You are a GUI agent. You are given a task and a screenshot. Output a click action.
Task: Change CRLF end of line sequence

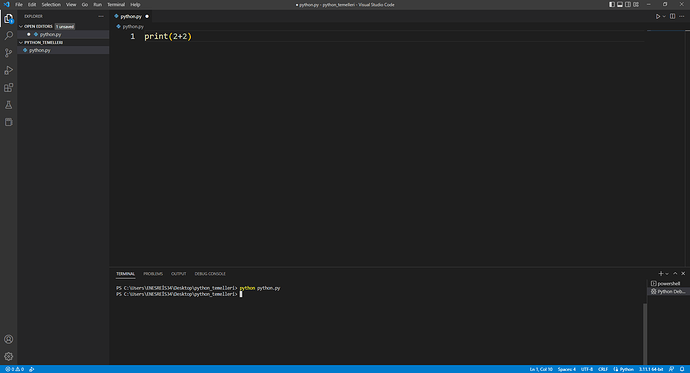click(x=603, y=369)
